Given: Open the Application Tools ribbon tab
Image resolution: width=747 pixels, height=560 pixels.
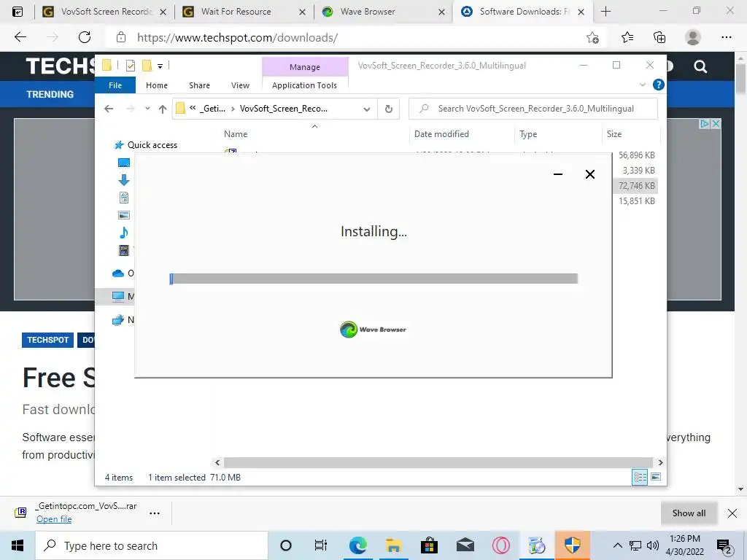Looking at the screenshot, I should [304, 85].
